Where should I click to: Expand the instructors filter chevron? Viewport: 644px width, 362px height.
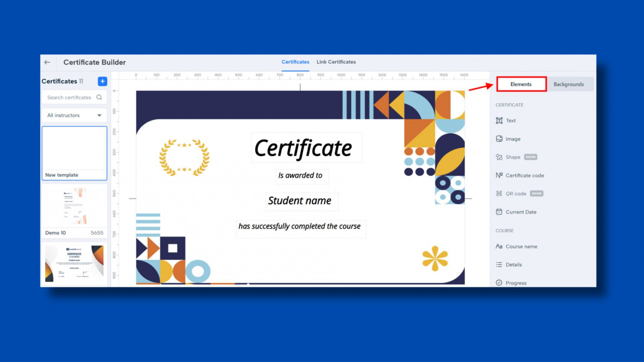[x=99, y=115]
